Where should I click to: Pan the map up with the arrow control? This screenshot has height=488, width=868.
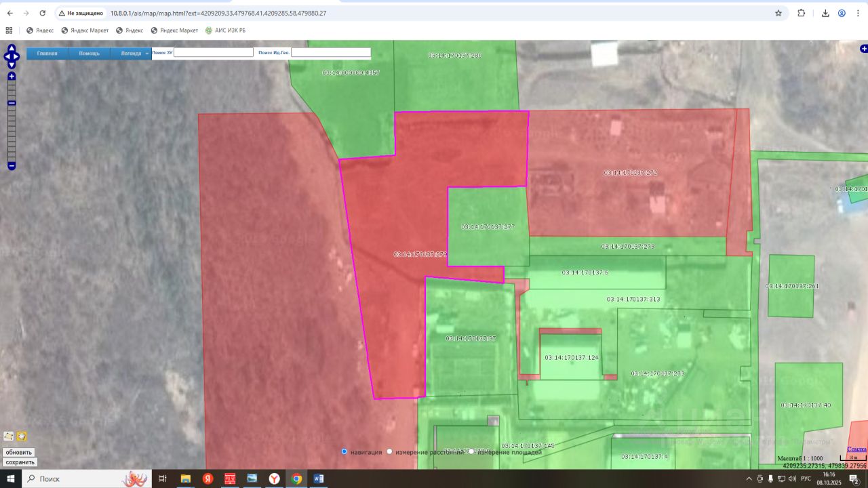point(12,48)
